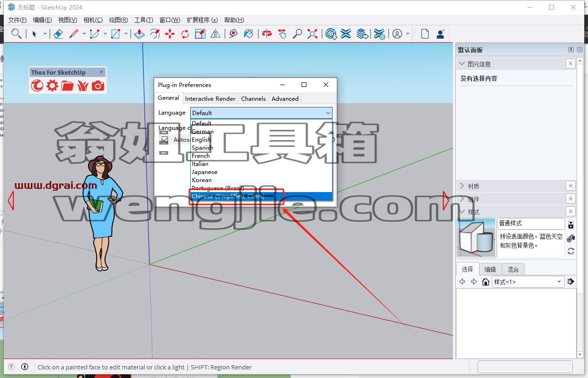Choose the Pan hand tool

282,34
